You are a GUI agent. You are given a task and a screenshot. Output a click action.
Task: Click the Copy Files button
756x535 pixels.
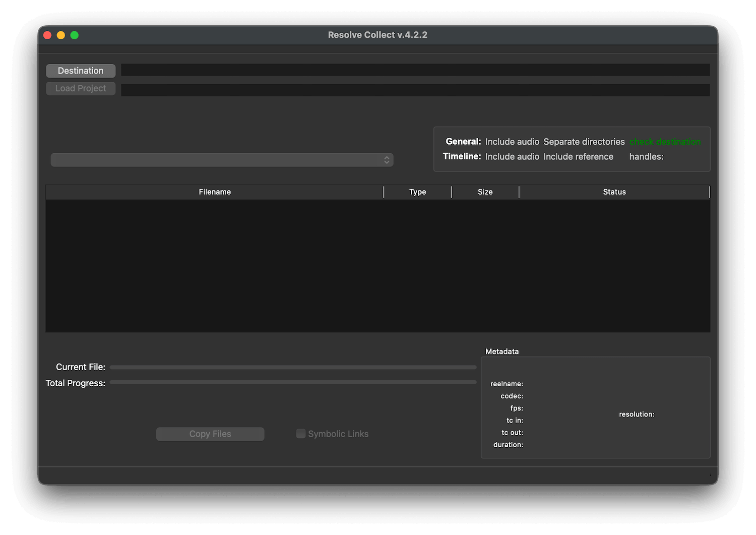(210, 434)
